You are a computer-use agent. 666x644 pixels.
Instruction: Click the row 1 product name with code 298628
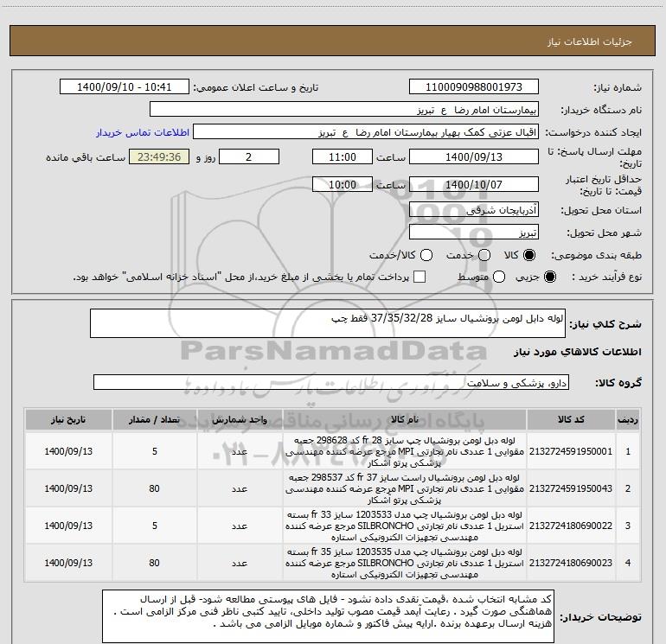pos(405,451)
